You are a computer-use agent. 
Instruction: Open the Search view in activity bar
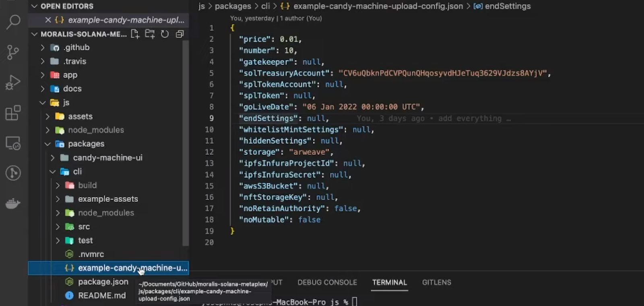click(x=13, y=22)
